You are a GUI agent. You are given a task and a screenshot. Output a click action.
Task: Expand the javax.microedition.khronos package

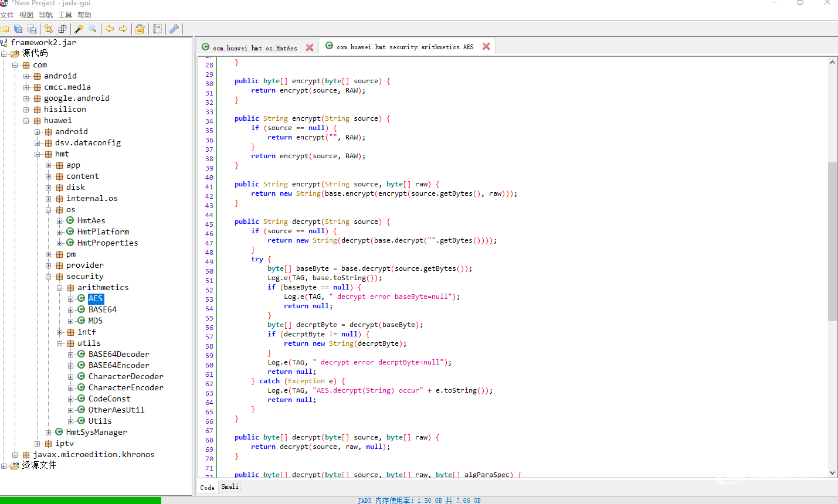coord(15,455)
